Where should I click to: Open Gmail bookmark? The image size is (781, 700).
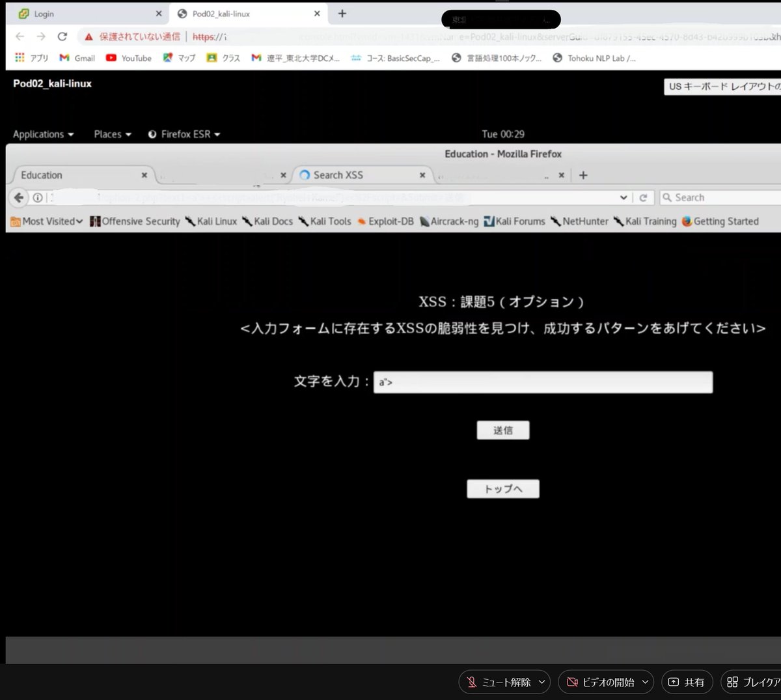pyautogui.click(x=77, y=58)
